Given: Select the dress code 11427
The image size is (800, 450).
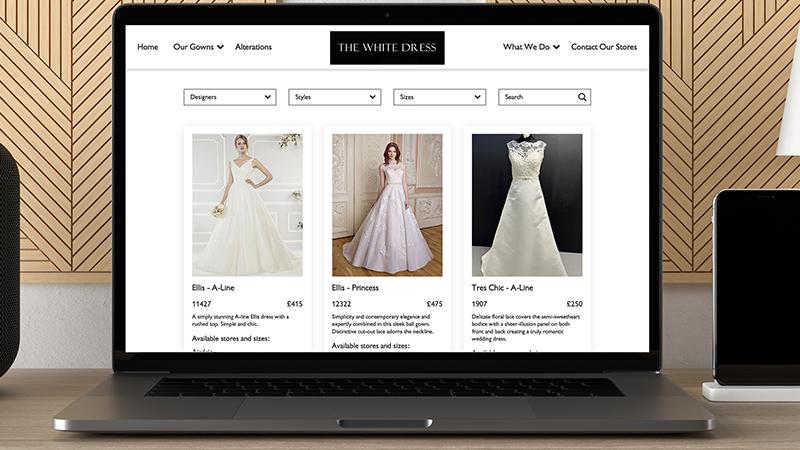Looking at the screenshot, I should coord(201,304).
